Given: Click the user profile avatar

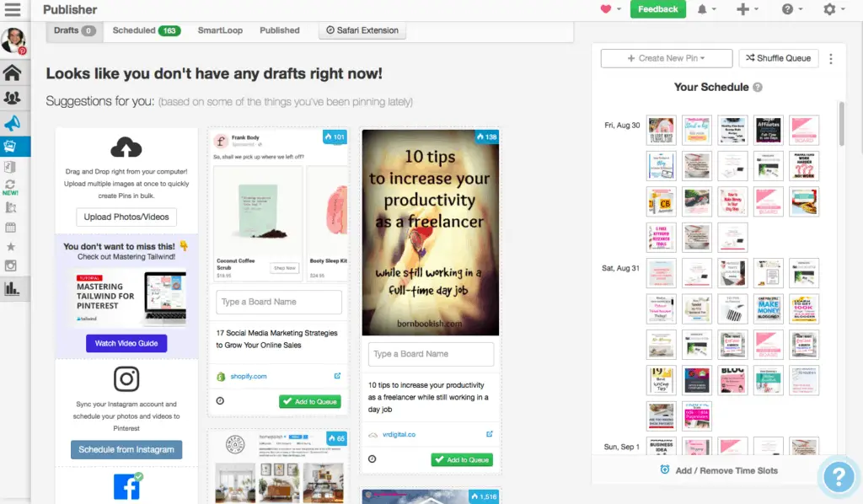Looking at the screenshot, I should [13, 40].
